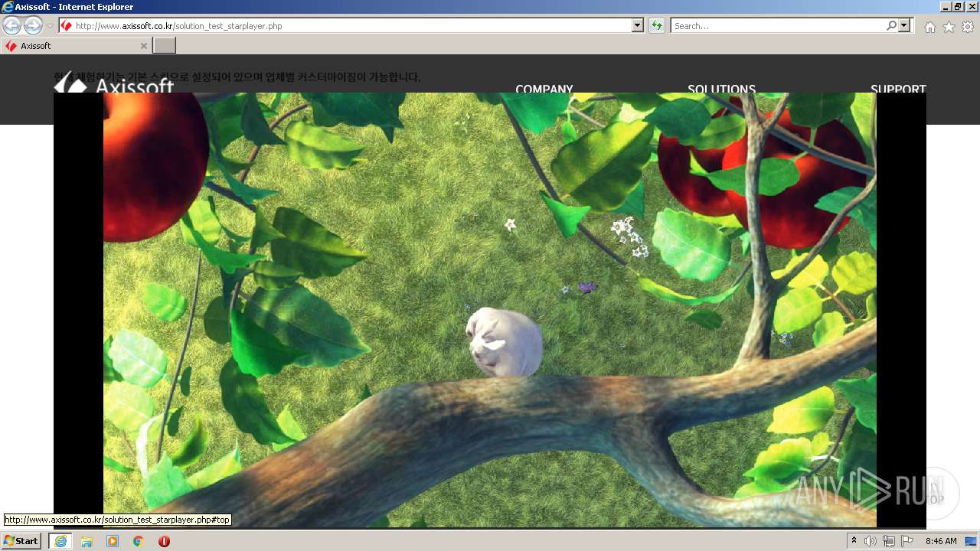Open Internet Explorer from the taskbar

coord(60,541)
